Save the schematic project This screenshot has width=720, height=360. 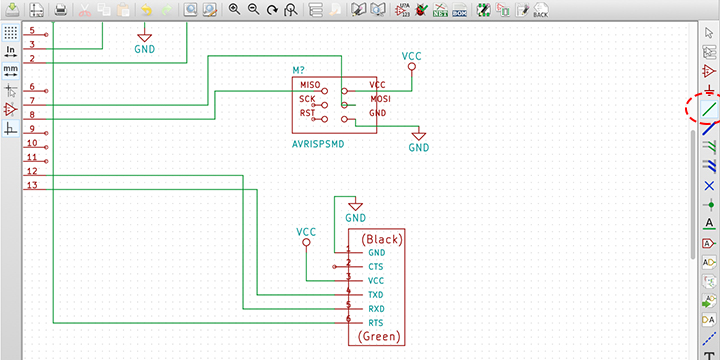click(x=12, y=9)
